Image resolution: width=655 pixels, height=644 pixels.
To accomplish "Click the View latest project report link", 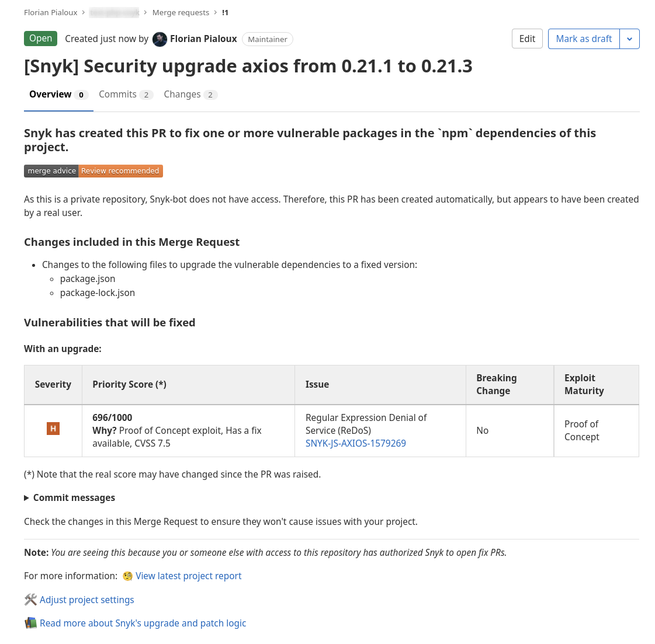I will [x=188, y=576].
